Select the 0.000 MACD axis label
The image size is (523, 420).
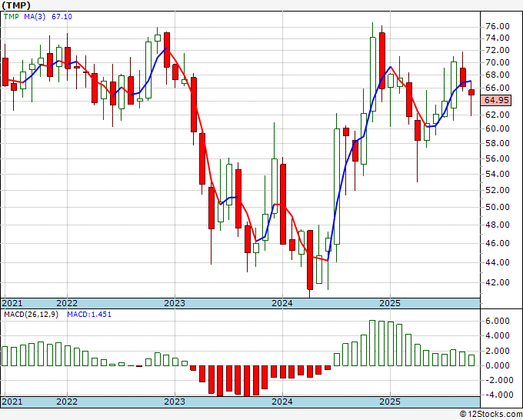tap(498, 365)
